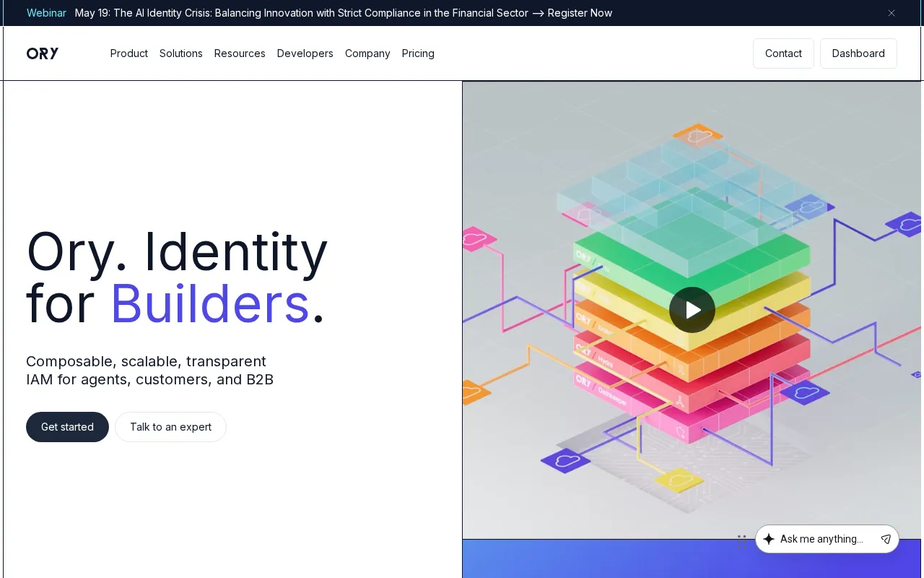This screenshot has height=578, width=924.
Task: Click the Composable, scalable, transparent subtitle
Action: (149, 371)
